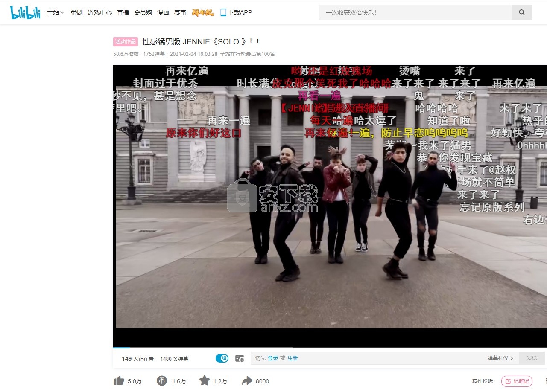Screen dimensions: 547x392
Task: Click the 拜年纪 festival banner icon
Action: [203, 12]
